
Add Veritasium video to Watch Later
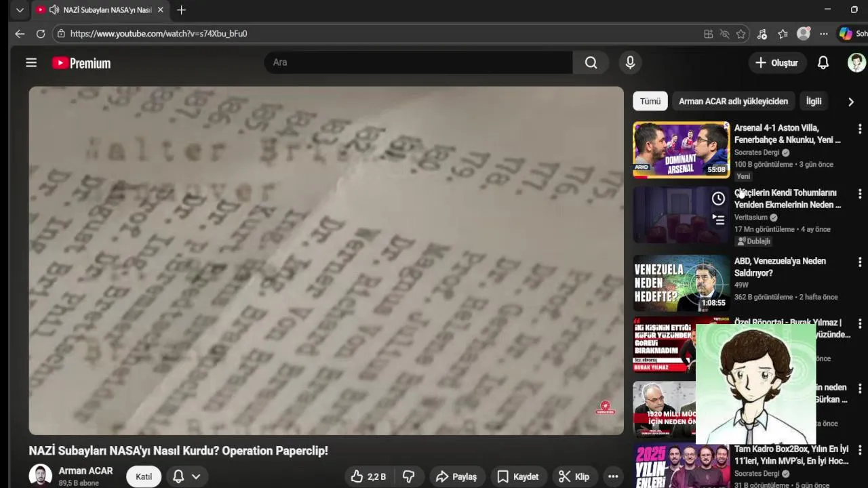coord(718,199)
